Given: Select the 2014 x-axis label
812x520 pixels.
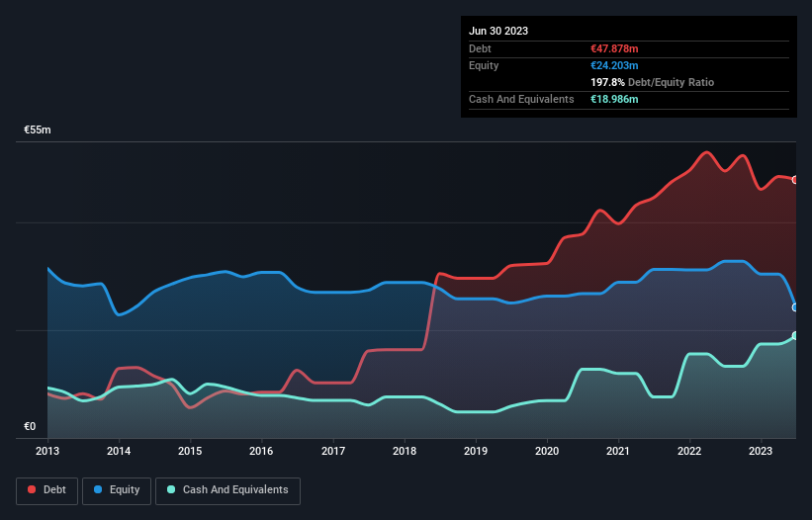Looking at the screenshot, I should pyautogui.click(x=119, y=451).
